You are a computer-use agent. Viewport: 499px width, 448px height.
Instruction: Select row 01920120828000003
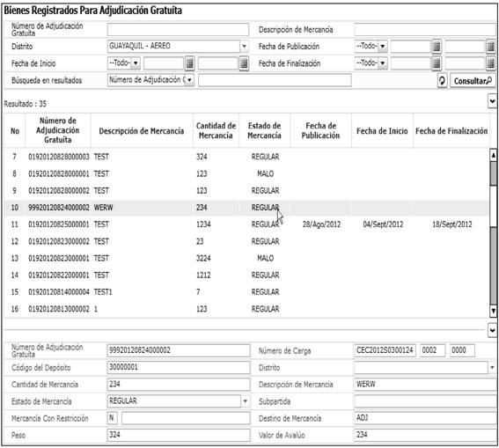click(x=246, y=157)
